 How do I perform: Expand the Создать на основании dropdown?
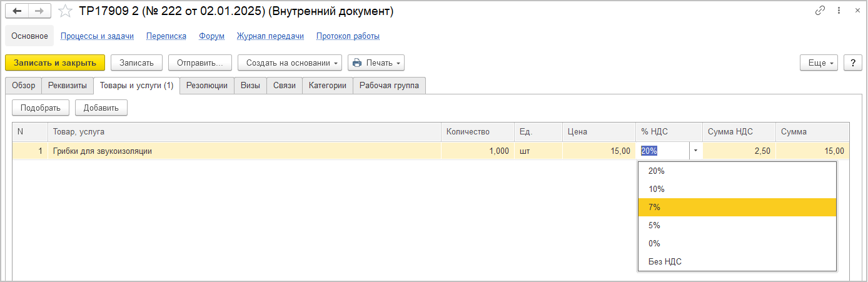(290, 63)
